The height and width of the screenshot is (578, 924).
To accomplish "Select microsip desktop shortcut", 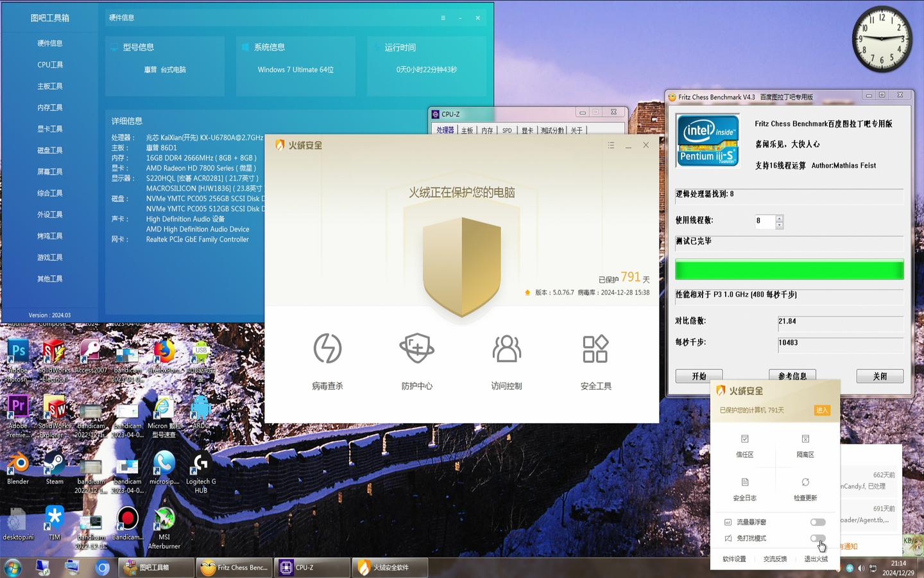I will (164, 468).
